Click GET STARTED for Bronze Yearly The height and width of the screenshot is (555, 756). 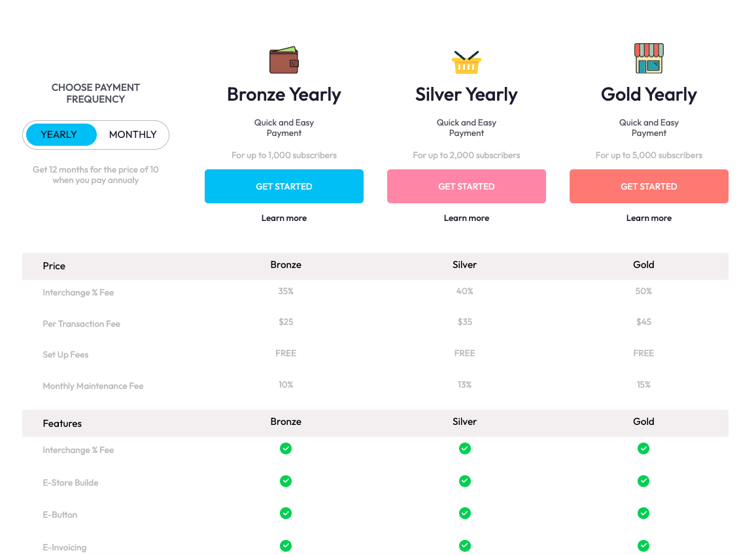pos(284,186)
